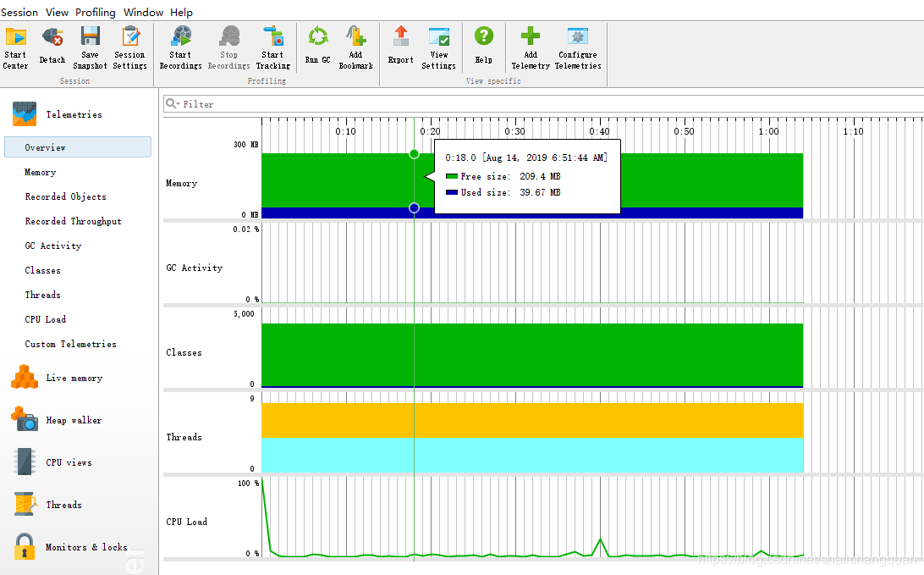Open View Settings
The width and height of the screenshot is (924, 575).
(x=439, y=48)
